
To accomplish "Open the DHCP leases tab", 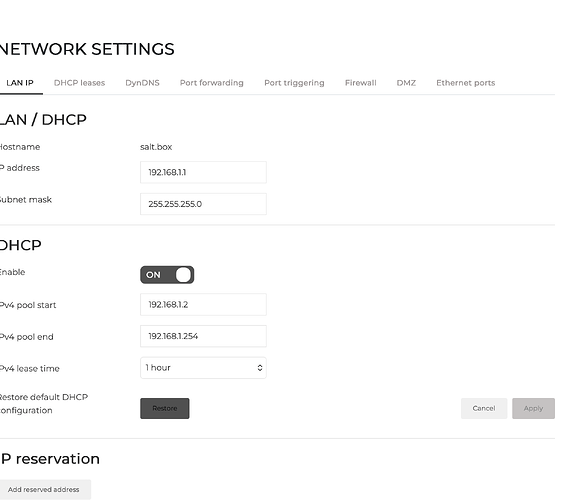I will click(x=79, y=83).
